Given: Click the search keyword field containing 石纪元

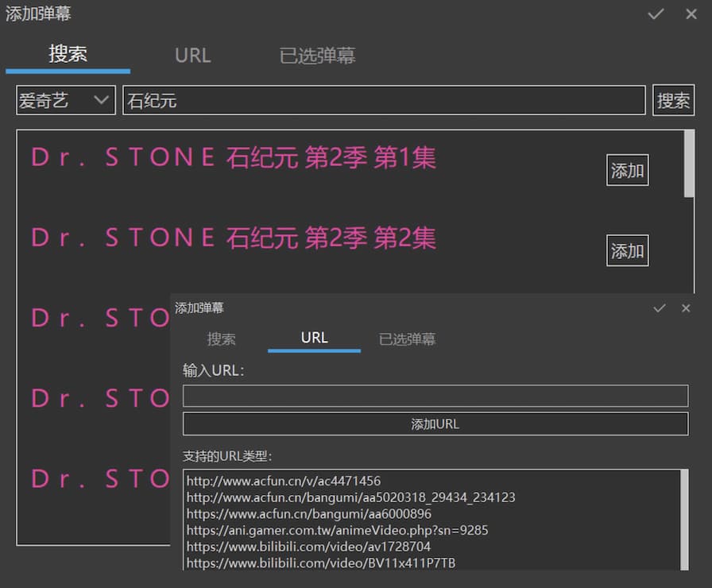Looking at the screenshot, I should point(384,99).
